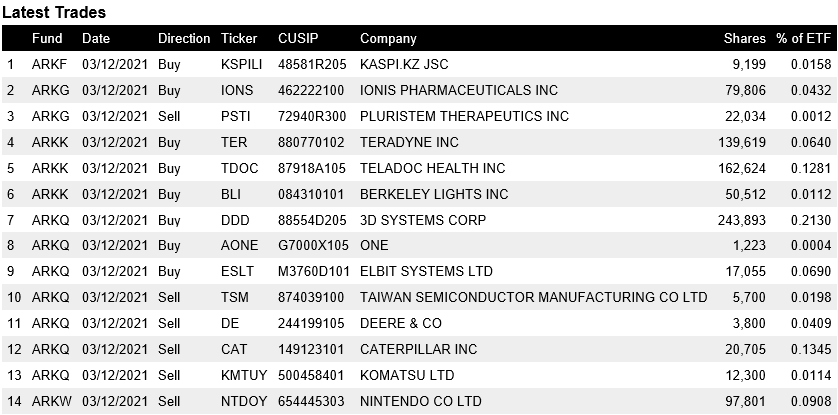The width and height of the screenshot is (838, 415).
Task: Select the TDOC ticker cell
Action: tap(238, 168)
